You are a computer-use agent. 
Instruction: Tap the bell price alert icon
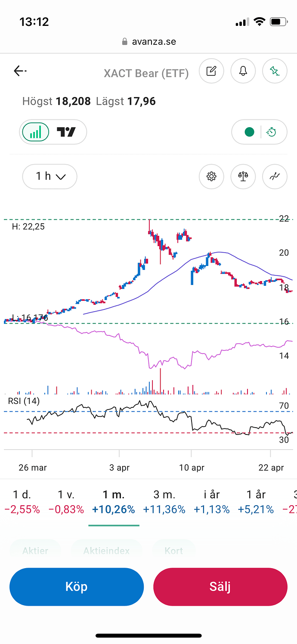click(243, 71)
